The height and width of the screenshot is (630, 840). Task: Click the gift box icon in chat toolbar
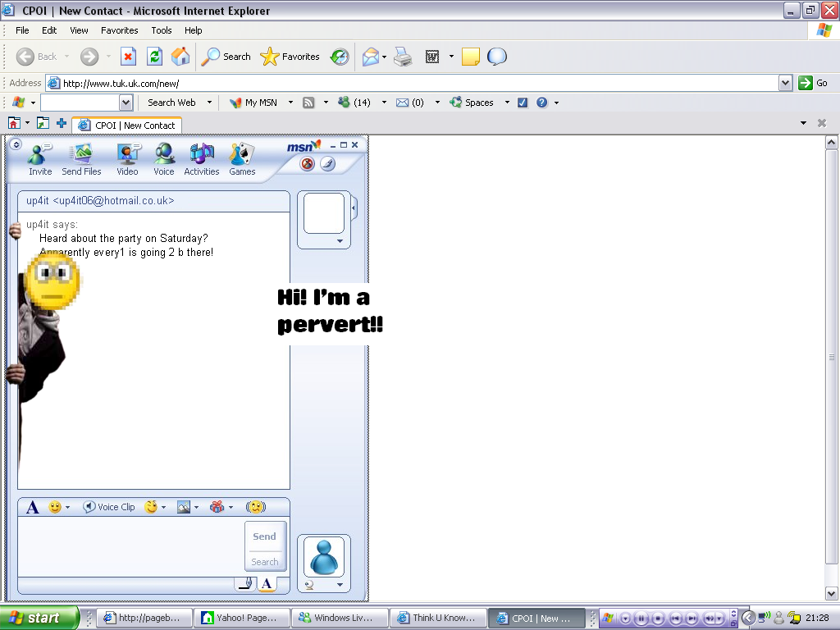tap(217, 507)
